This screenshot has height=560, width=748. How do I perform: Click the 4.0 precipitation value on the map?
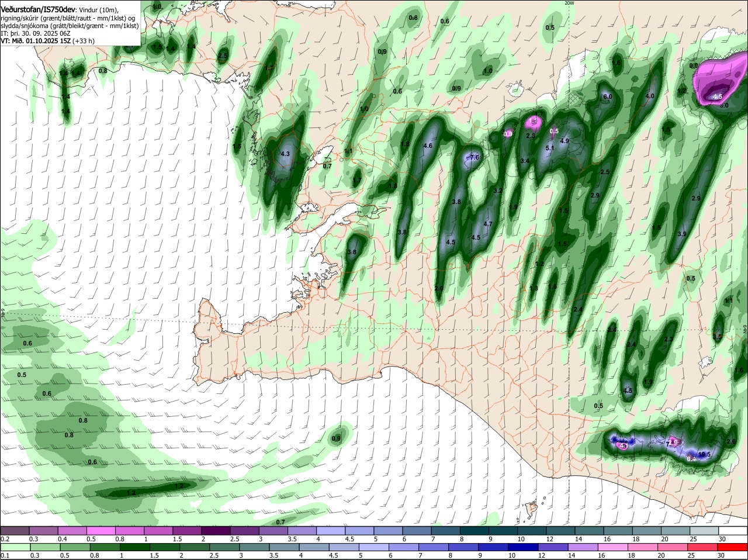pos(650,96)
